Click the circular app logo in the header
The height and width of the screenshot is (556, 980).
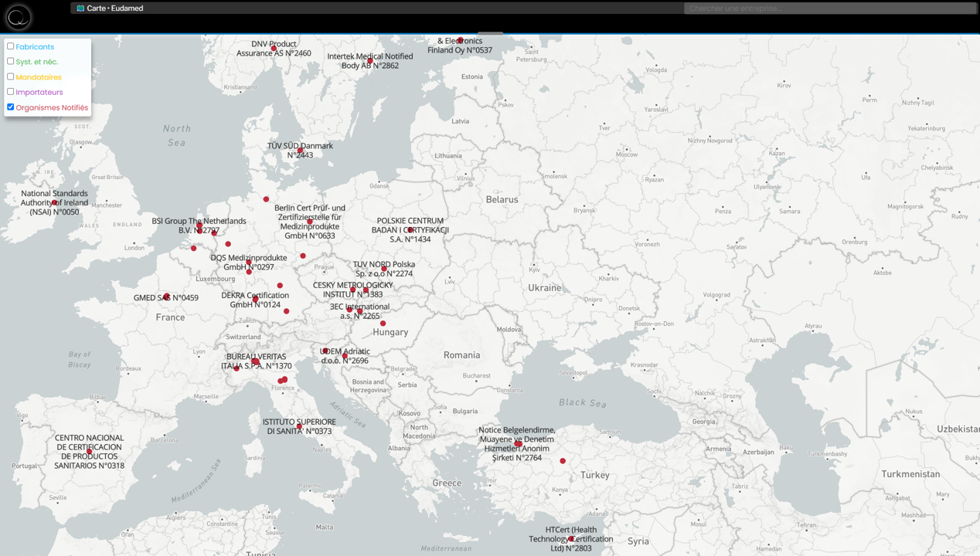click(19, 17)
